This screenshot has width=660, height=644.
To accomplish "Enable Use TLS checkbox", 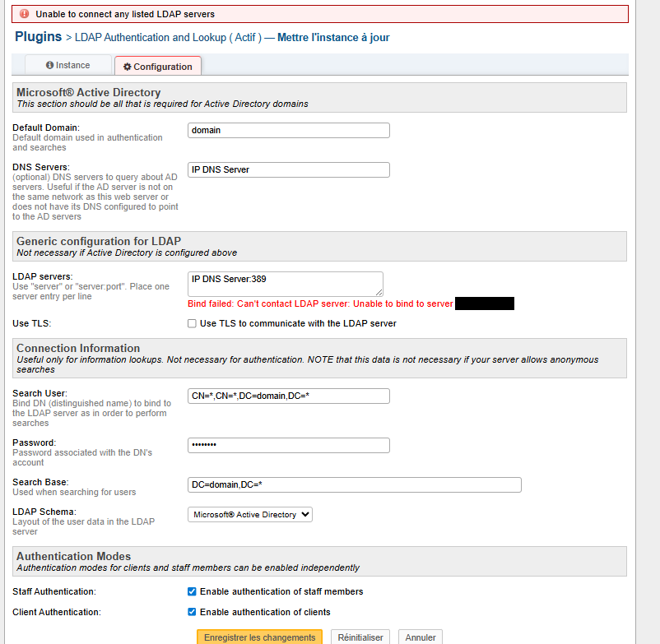I will coord(192,323).
